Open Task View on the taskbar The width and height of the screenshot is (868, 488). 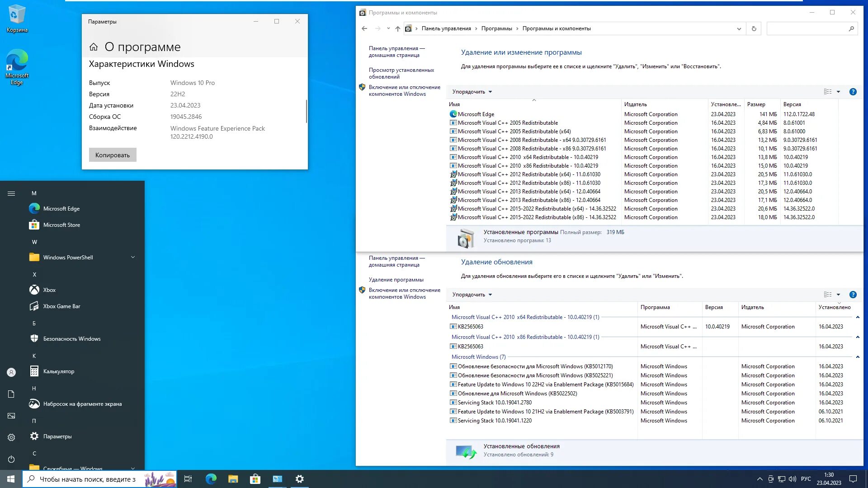pos(188,479)
